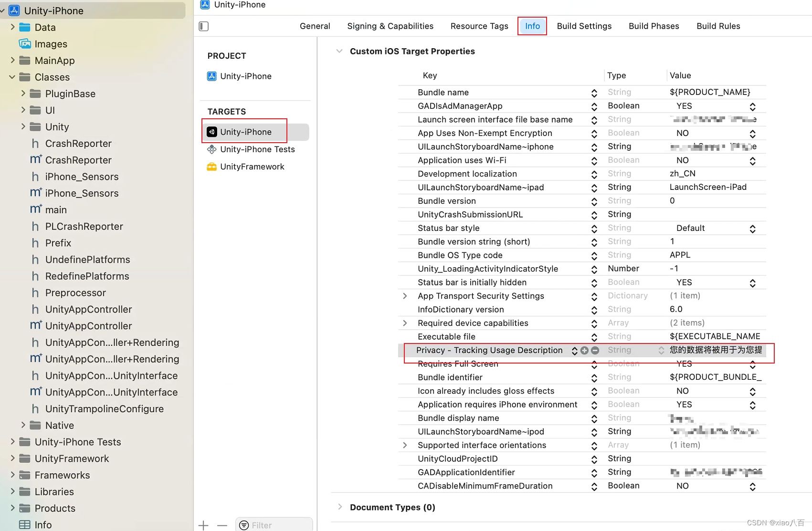Screen dimensions: 812x531
Task: Expand the PluginBase folder
Action: tap(23, 94)
